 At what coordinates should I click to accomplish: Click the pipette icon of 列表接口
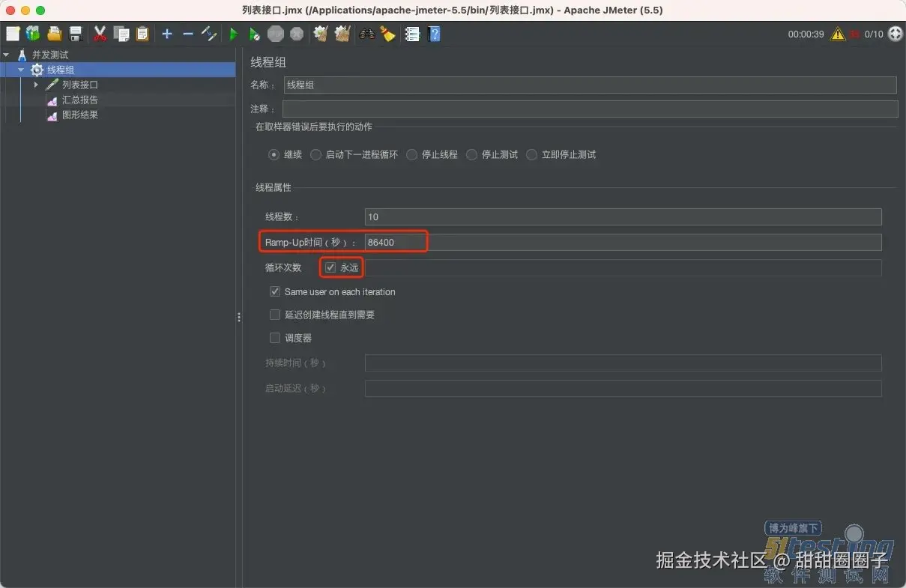click(x=52, y=85)
